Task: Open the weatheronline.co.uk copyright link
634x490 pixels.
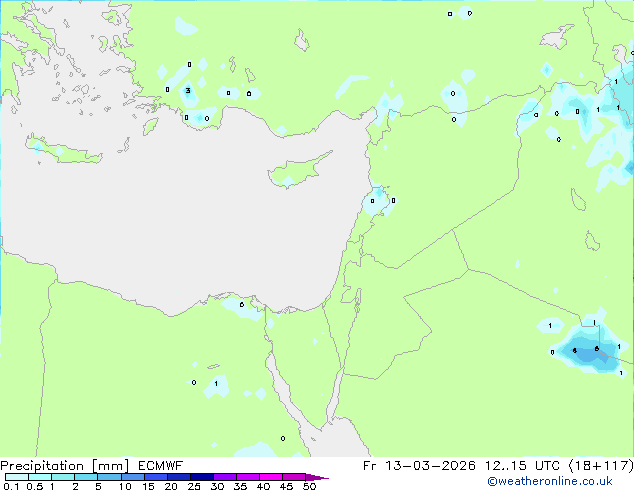Action: click(550, 481)
